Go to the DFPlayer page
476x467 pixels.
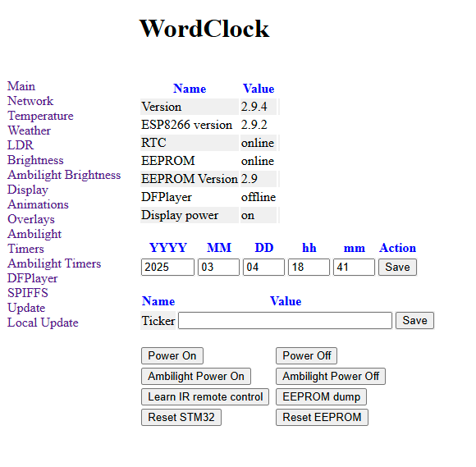(33, 278)
